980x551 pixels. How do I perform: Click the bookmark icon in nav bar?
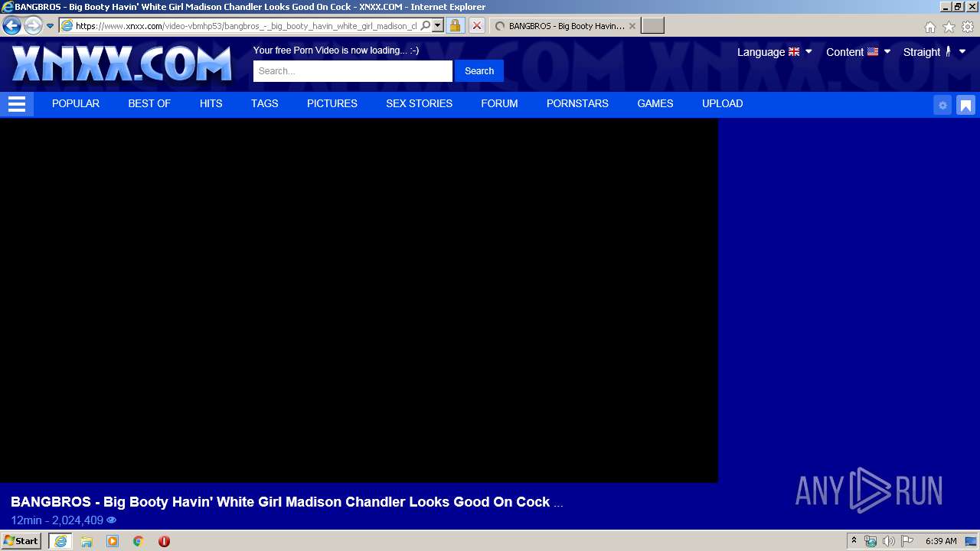pyautogui.click(x=965, y=106)
